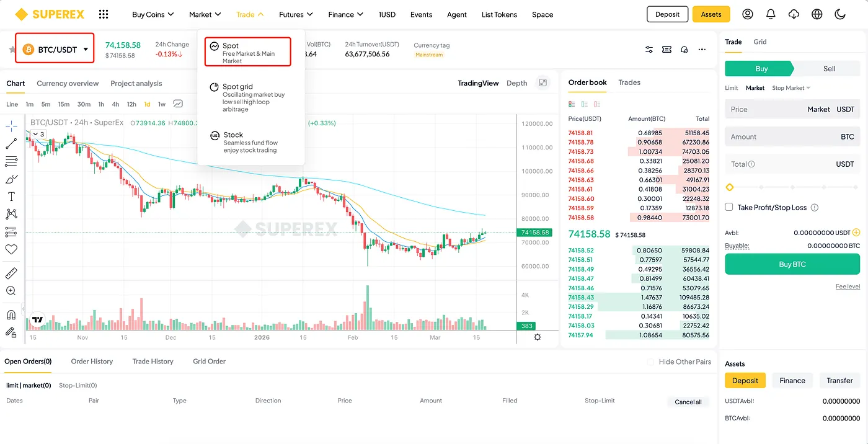Open trading preferences sliders icon
868x444 pixels.
coord(649,50)
